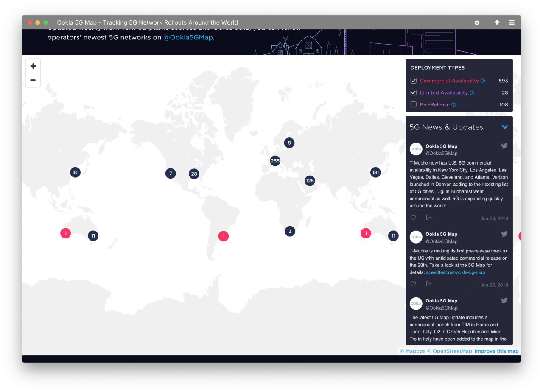
Task: Click the circled X icon in the title bar
Action: click(x=477, y=22)
